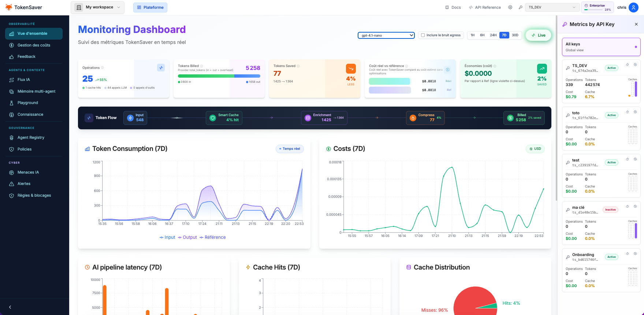Open settings gear on Onboarding key card
The width and height of the screenshot is (644, 315).
click(635, 253)
